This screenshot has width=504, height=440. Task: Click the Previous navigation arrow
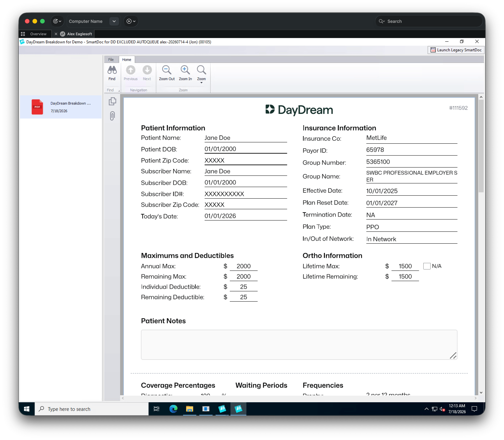coord(131,70)
